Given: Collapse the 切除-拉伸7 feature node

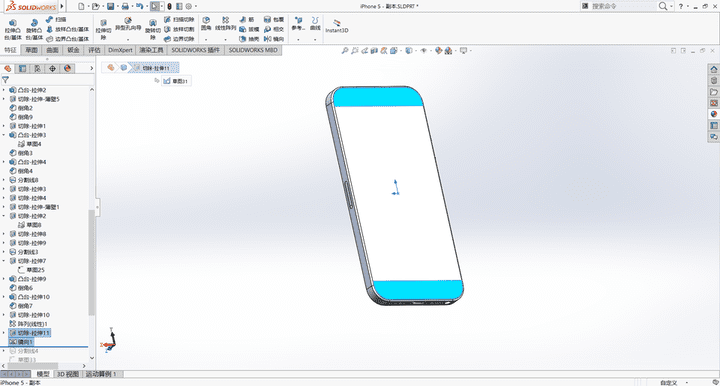Looking at the screenshot, I should (4, 261).
